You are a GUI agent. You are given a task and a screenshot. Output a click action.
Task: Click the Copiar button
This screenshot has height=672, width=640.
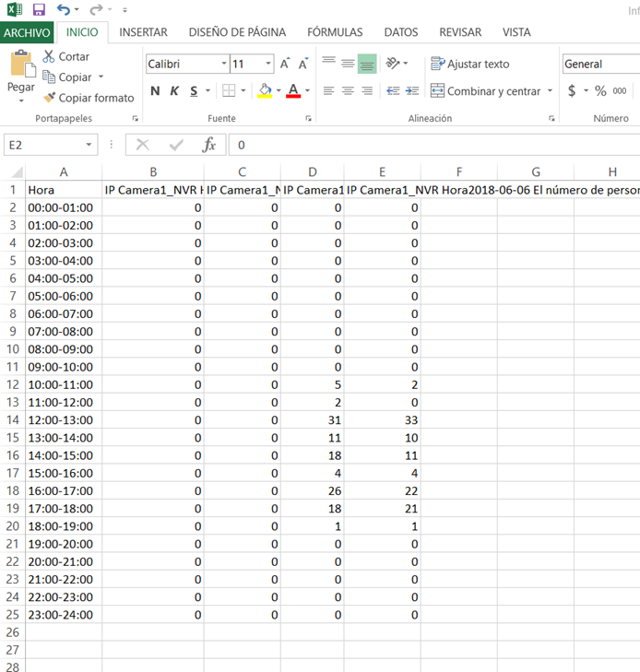click(x=67, y=77)
